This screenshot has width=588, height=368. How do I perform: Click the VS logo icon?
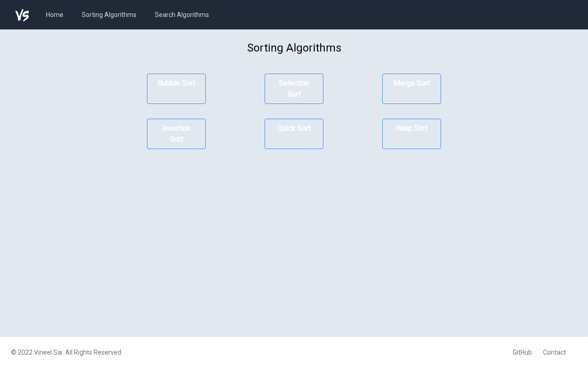[x=22, y=15]
